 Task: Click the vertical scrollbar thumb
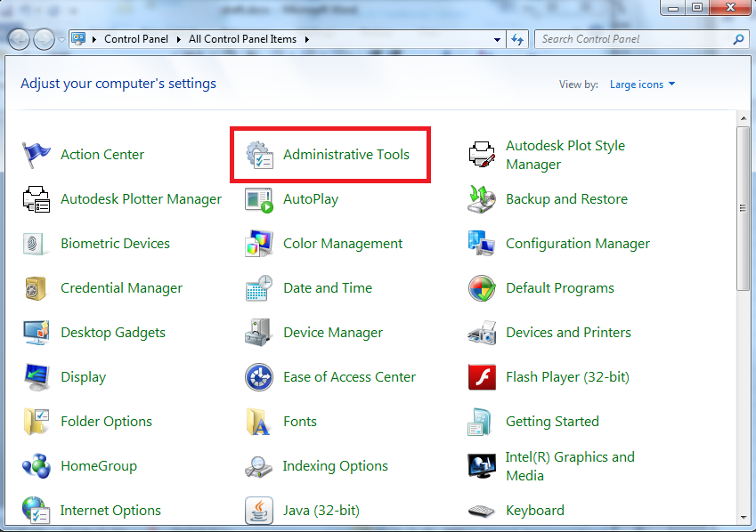click(x=743, y=208)
